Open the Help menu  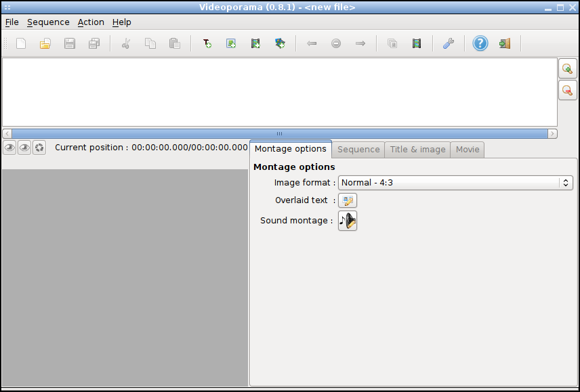click(122, 22)
